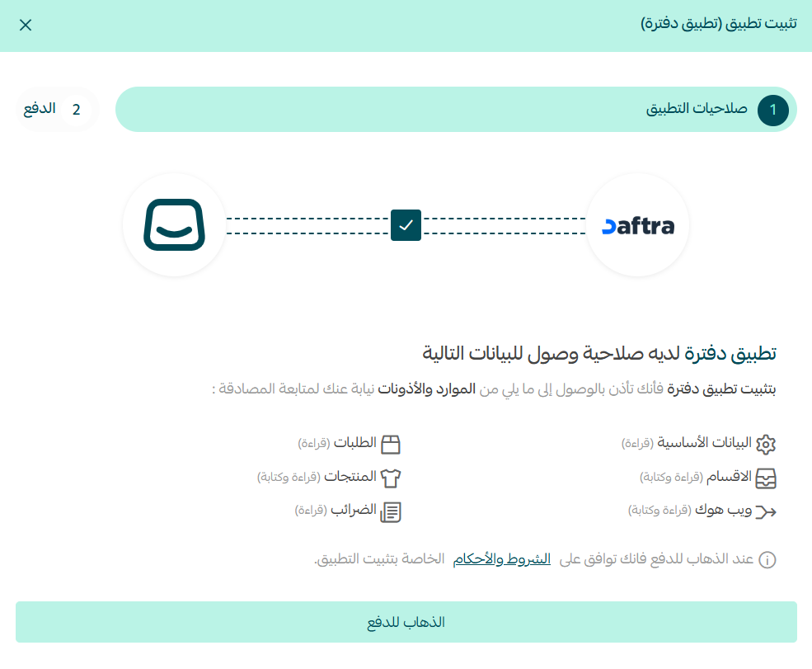Click the document icon for الضرائب
The image size is (812, 669).
(391, 512)
